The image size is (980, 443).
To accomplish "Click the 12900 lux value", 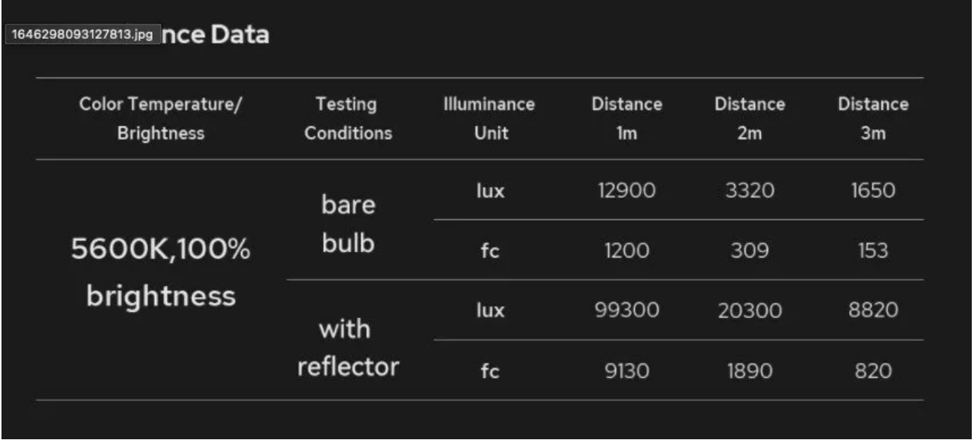I will click(x=626, y=190).
